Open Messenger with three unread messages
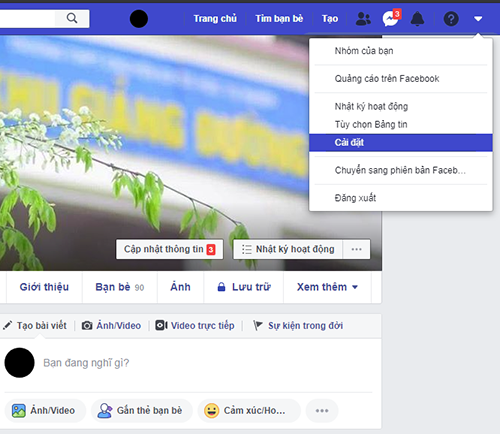The height and width of the screenshot is (434, 500). click(x=391, y=18)
